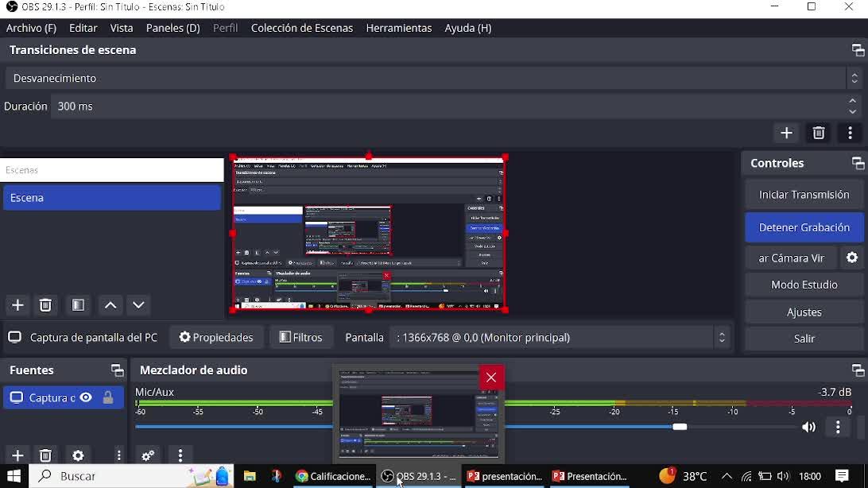Undock the Mezclador de audio panel
The height and width of the screenshot is (488, 868).
click(858, 370)
